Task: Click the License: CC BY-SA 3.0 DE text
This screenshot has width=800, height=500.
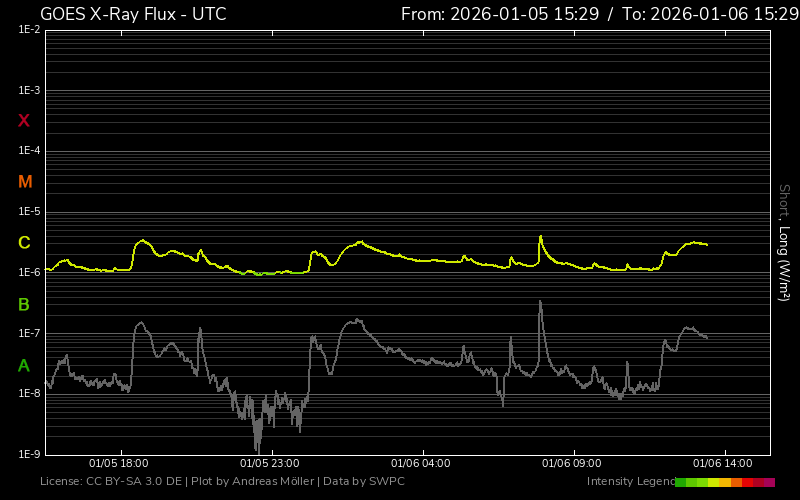Action: tap(111, 481)
